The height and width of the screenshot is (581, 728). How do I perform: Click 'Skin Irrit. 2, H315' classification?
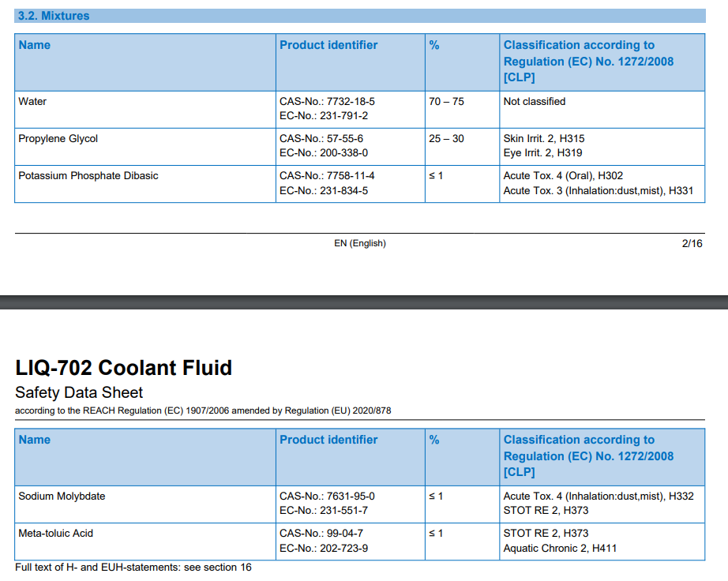click(544, 139)
